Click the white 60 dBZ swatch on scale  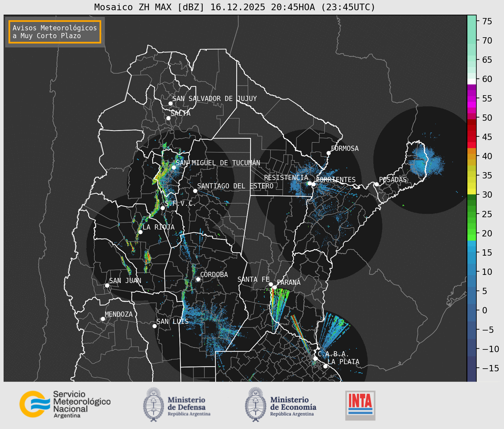tap(472, 81)
